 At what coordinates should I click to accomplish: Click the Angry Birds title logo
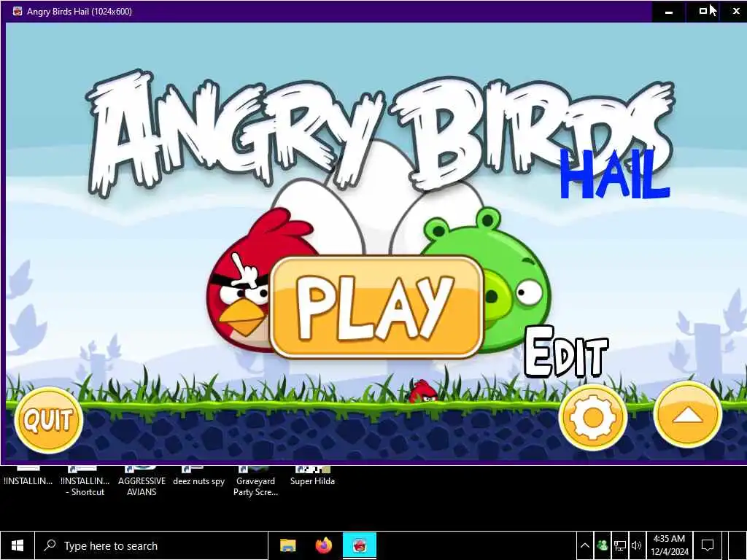pos(379,134)
